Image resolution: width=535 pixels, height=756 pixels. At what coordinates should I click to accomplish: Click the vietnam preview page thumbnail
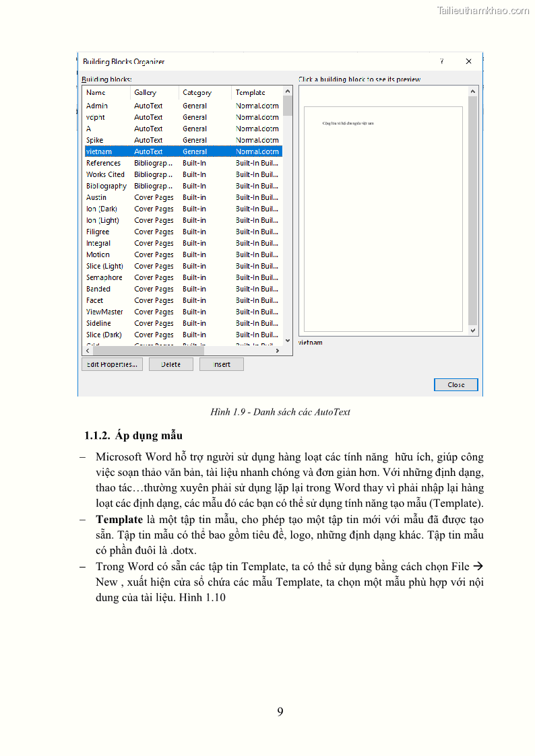point(383,219)
